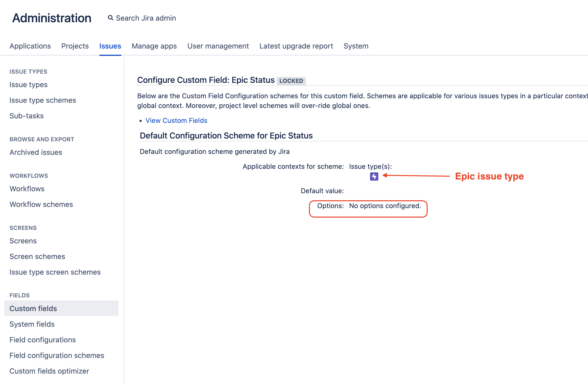Open Custom fields optimizer

(x=49, y=371)
